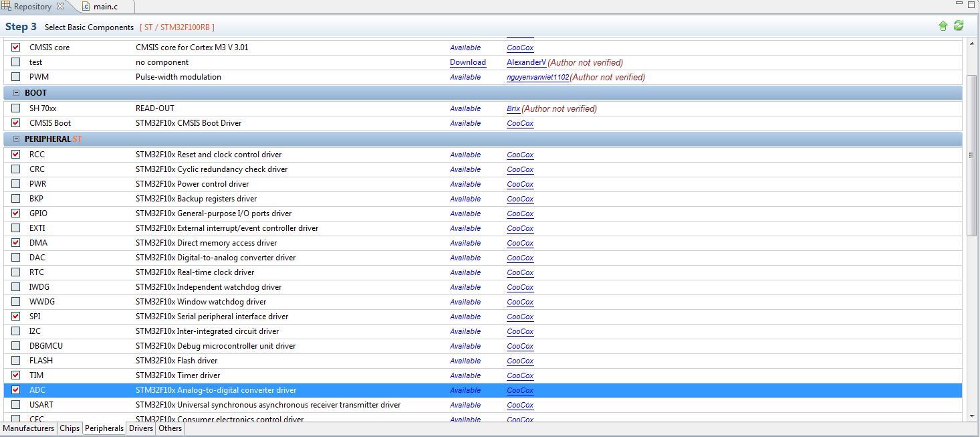Viewport: 980px width, 437px height.
Task: Select the Peripherals bottom tab
Action: click(x=104, y=428)
